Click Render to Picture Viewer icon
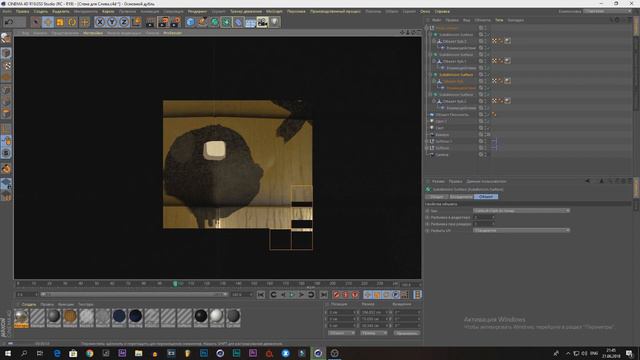The width and height of the screenshot is (640, 360). (x=163, y=22)
